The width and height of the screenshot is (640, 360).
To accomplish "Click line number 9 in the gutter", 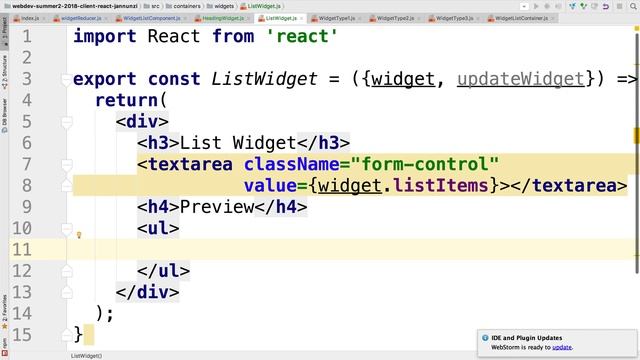I will tap(27, 207).
